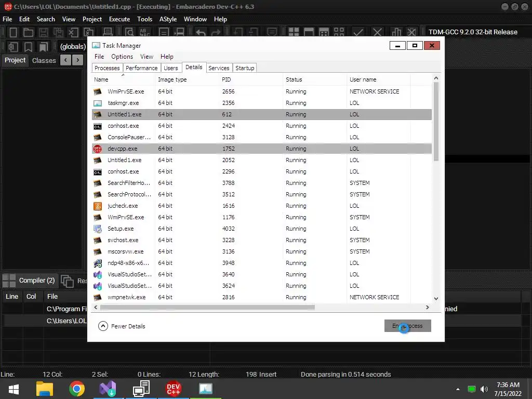Show hidden system tray icons
532x399 pixels.
458,389
